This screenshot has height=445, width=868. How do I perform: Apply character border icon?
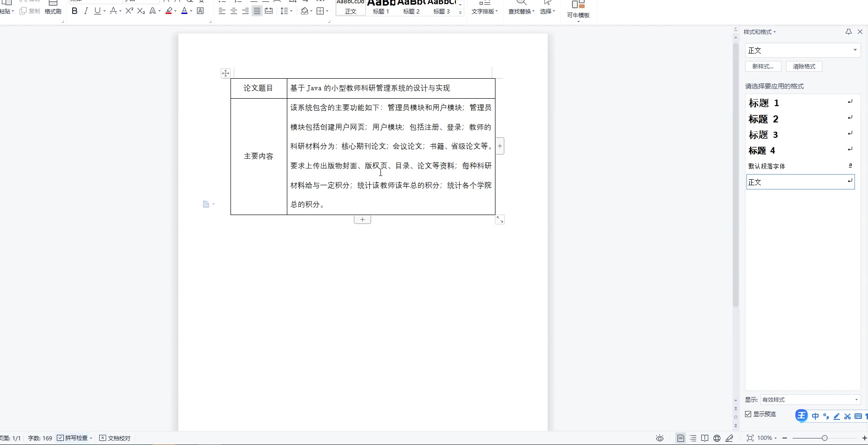[x=200, y=11]
